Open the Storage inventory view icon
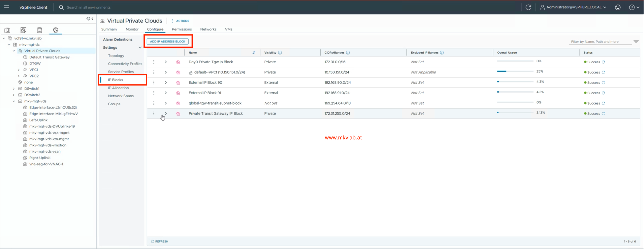This screenshot has width=644, height=249. 39,30
